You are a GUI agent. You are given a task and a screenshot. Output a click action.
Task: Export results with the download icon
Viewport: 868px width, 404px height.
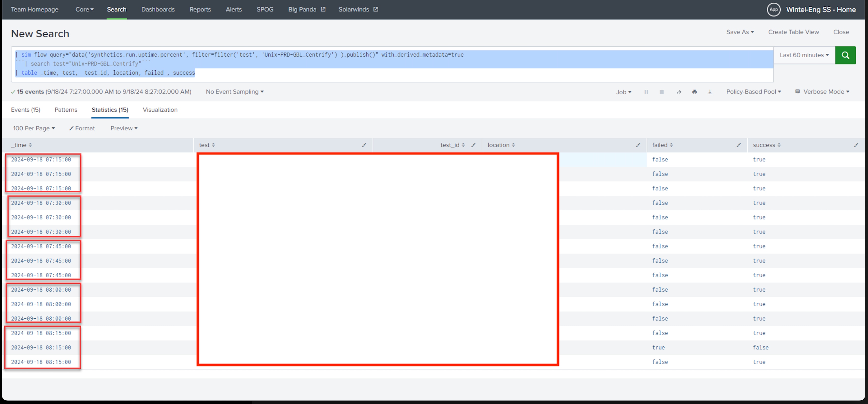coord(710,92)
